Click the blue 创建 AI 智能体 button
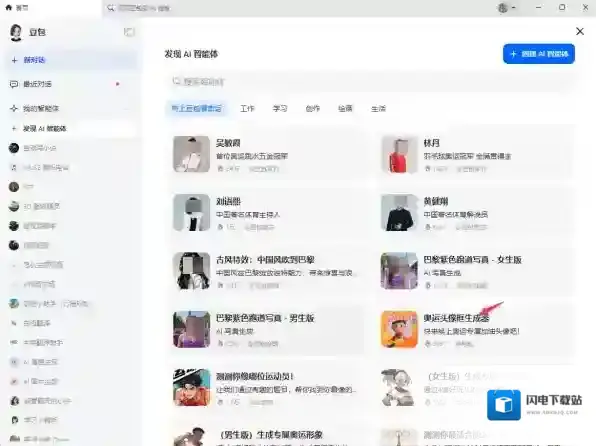Viewport: 596px width, 446px height. pyautogui.click(x=539, y=54)
